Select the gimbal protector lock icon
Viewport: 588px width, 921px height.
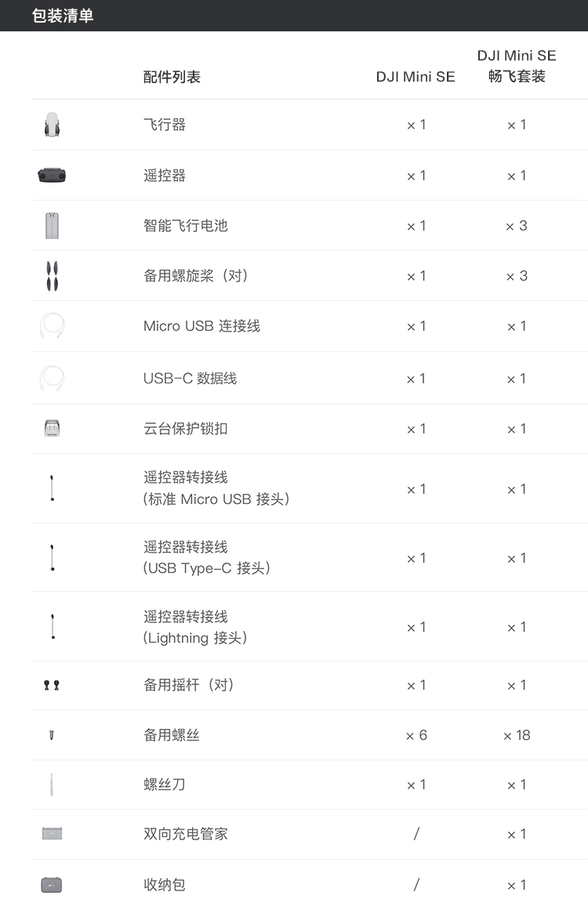[53, 428]
